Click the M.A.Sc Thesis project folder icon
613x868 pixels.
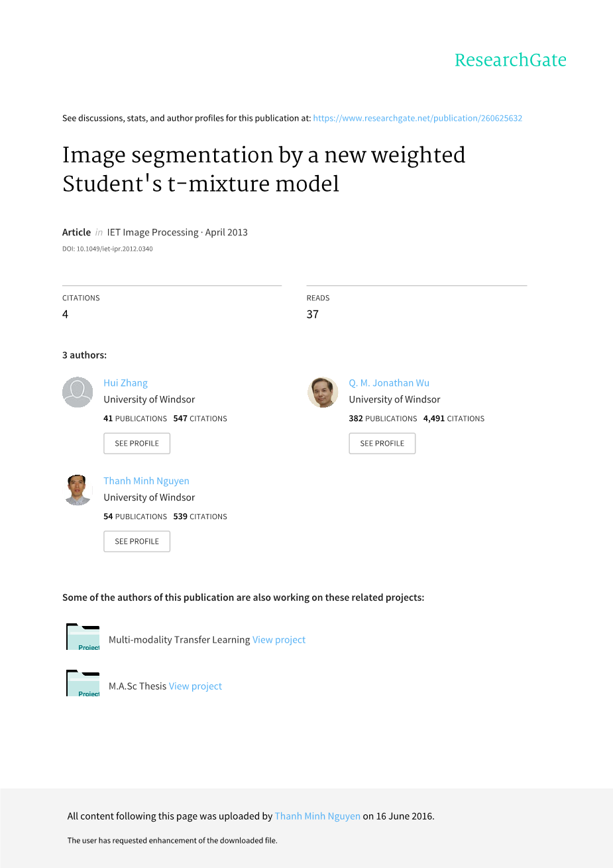point(83,684)
